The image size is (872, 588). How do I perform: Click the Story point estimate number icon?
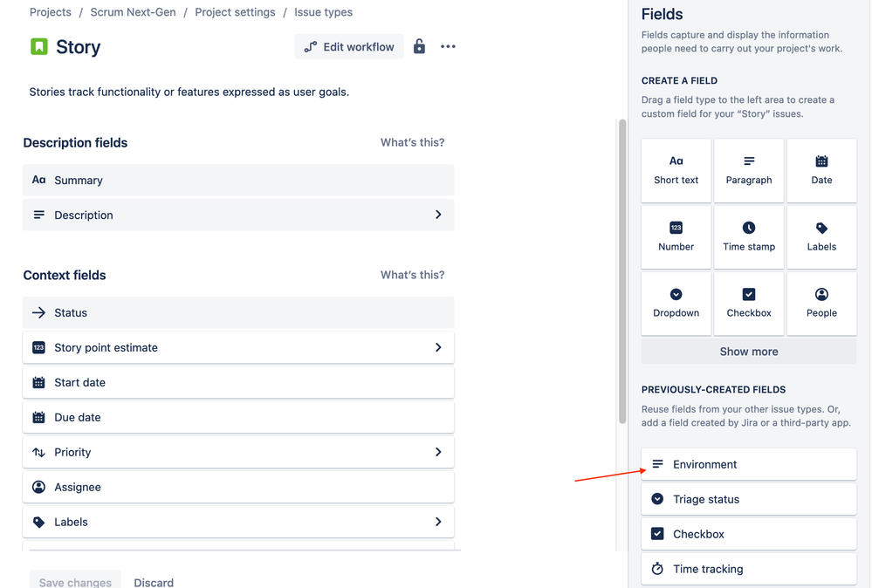pos(38,347)
